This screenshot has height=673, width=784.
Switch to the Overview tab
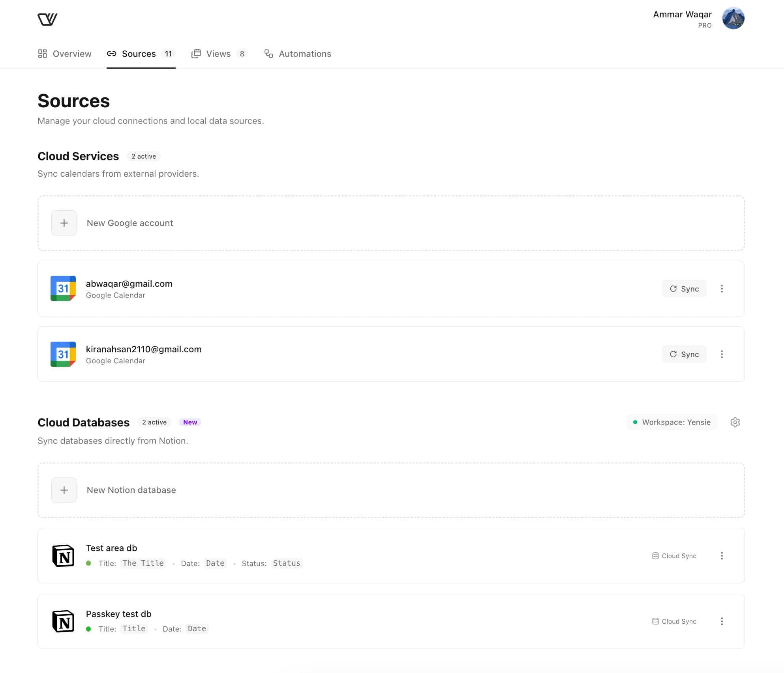[65, 54]
